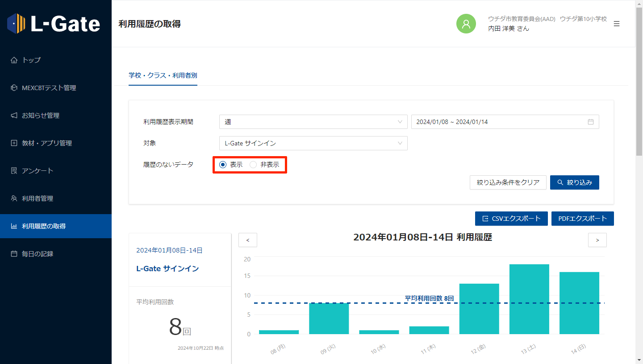
Task: Select the 表示 radio button
Action: 223,165
